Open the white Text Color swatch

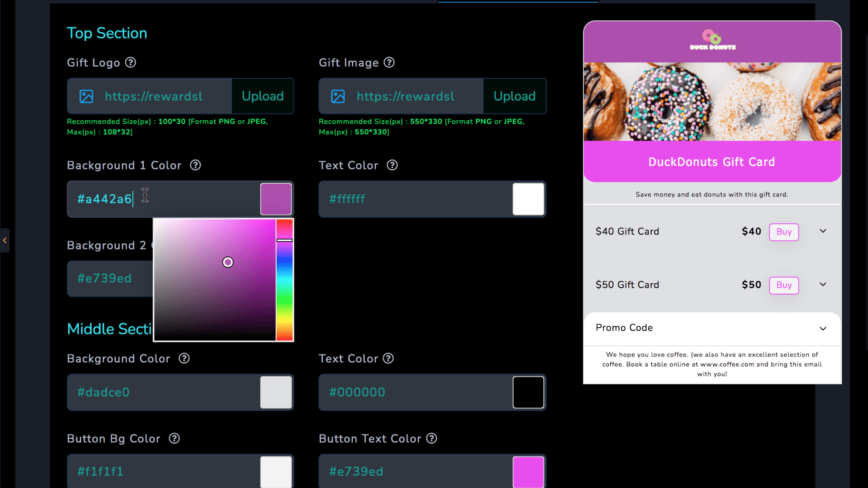pyautogui.click(x=528, y=199)
